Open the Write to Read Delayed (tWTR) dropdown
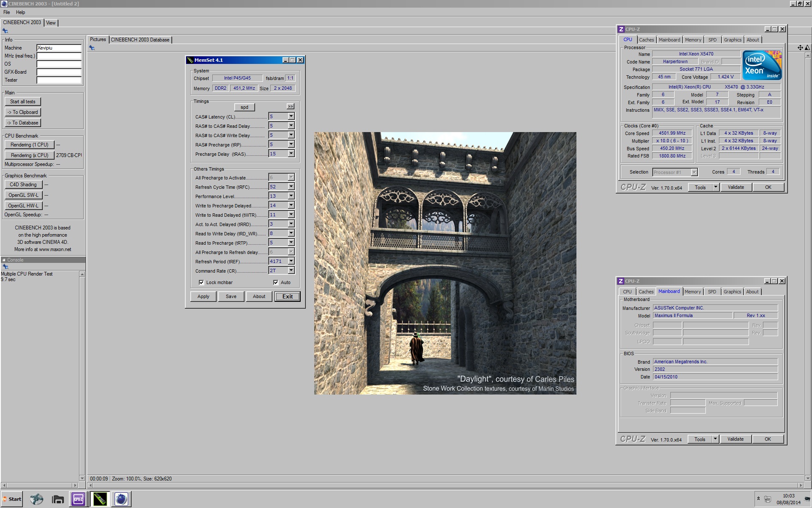 tap(291, 215)
